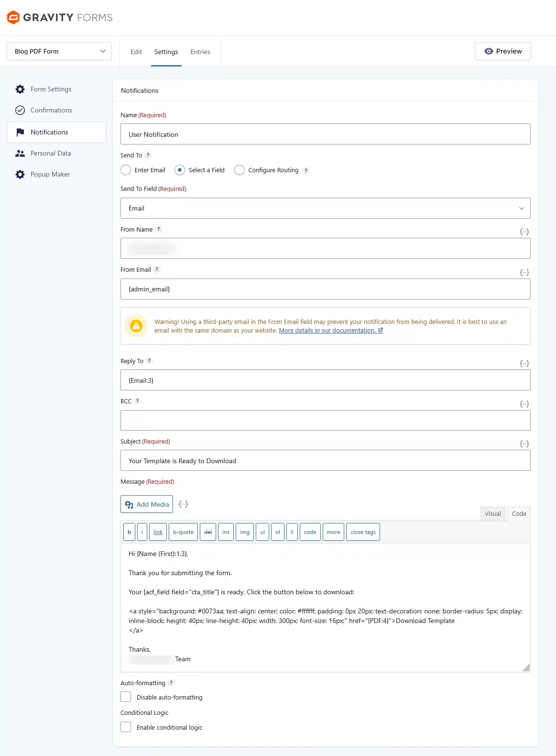
Task: Click the link quicktag button
Action: tap(158, 532)
